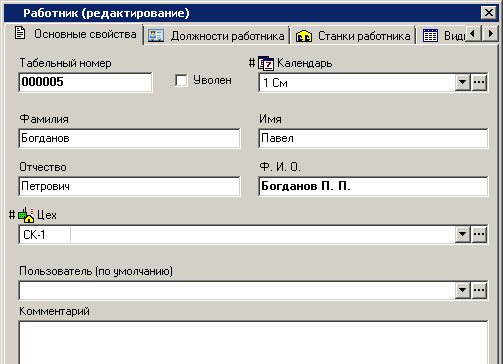This screenshot has width=503, height=364.
Task: Show tabs further right with right arrow
Action: point(490,34)
